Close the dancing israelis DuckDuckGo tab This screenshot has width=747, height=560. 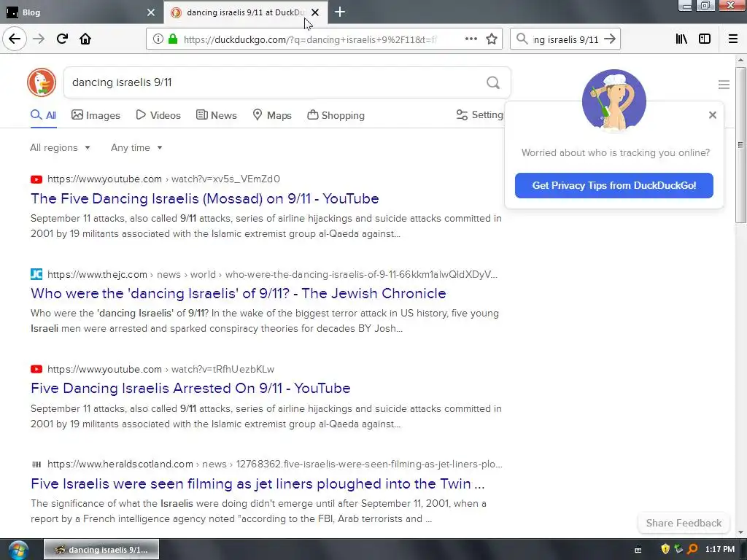pyautogui.click(x=315, y=12)
